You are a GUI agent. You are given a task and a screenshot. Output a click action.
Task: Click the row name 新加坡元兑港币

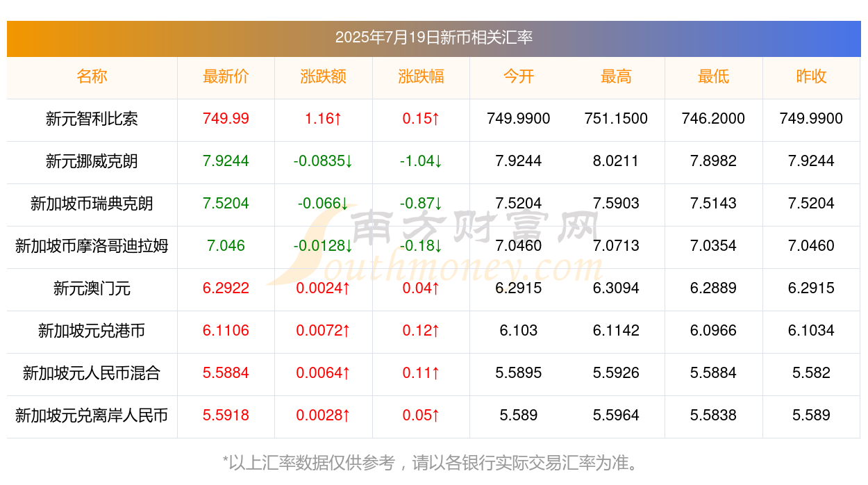pyautogui.click(x=92, y=331)
